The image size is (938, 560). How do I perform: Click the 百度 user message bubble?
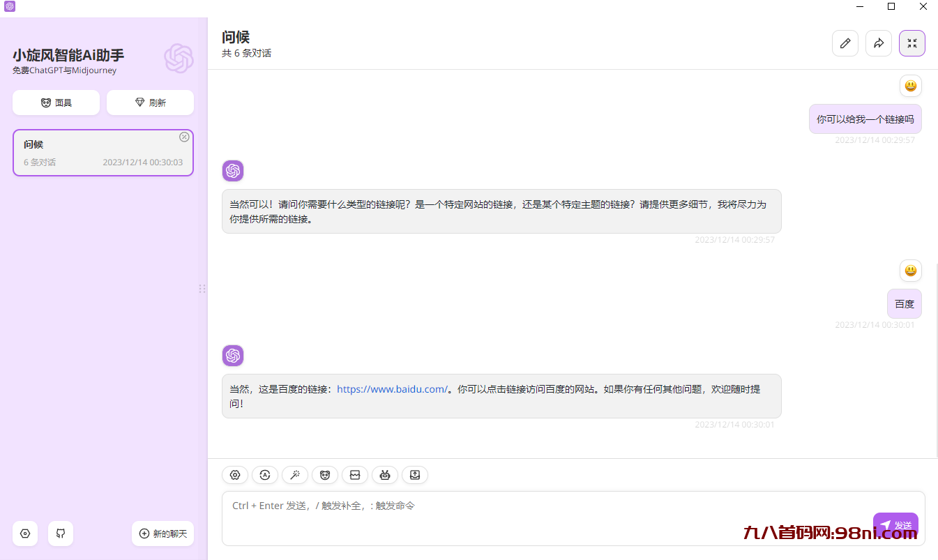coord(905,304)
